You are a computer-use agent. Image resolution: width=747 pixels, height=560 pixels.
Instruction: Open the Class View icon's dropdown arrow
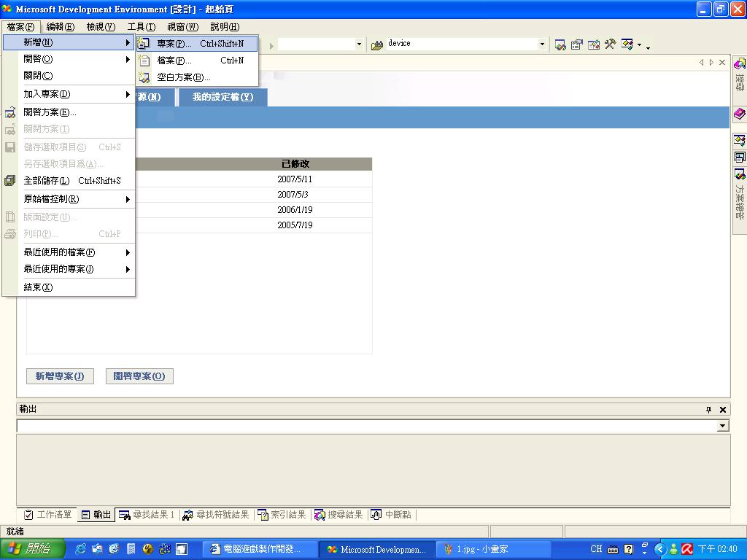tap(639, 45)
